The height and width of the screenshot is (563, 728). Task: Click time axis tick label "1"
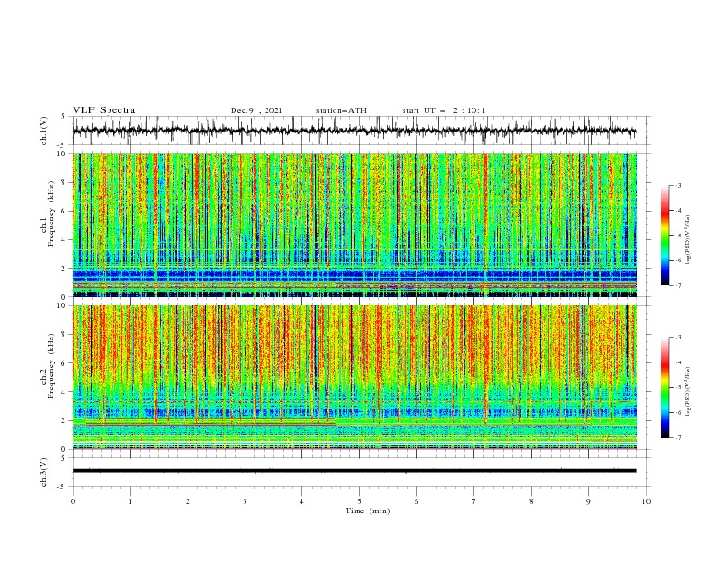(x=130, y=501)
